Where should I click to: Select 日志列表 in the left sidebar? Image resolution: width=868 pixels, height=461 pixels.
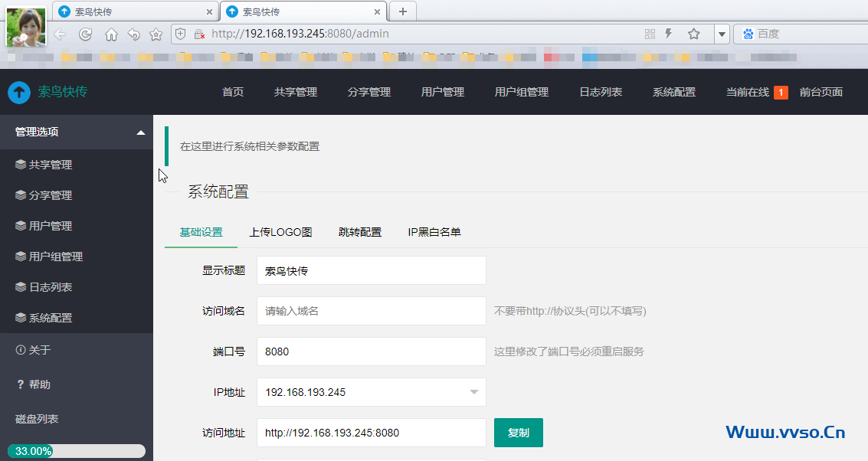pos(51,287)
